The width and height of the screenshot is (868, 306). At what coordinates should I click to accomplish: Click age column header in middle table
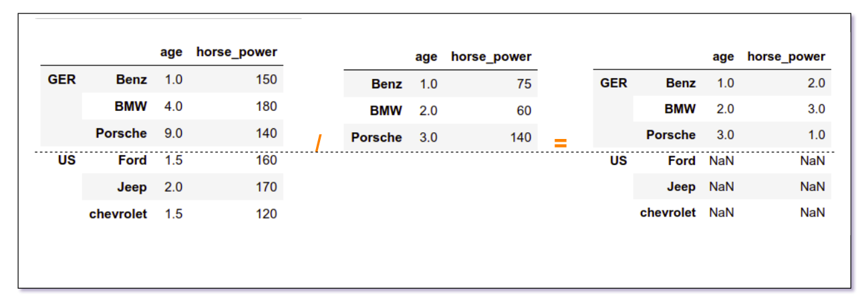pyautogui.click(x=426, y=57)
